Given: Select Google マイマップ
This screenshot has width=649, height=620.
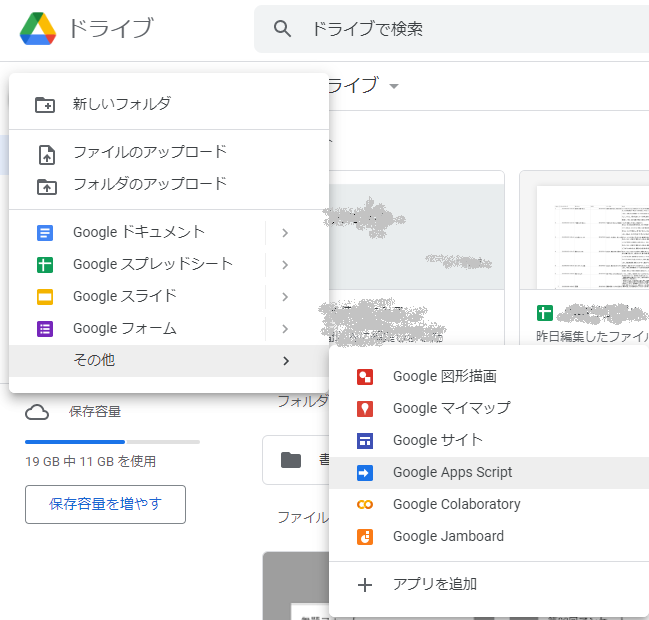Looking at the screenshot, I should coord(489,408).
